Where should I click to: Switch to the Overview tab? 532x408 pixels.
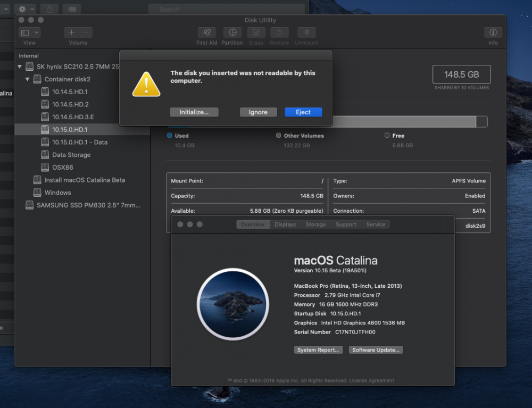pos(253,224)
